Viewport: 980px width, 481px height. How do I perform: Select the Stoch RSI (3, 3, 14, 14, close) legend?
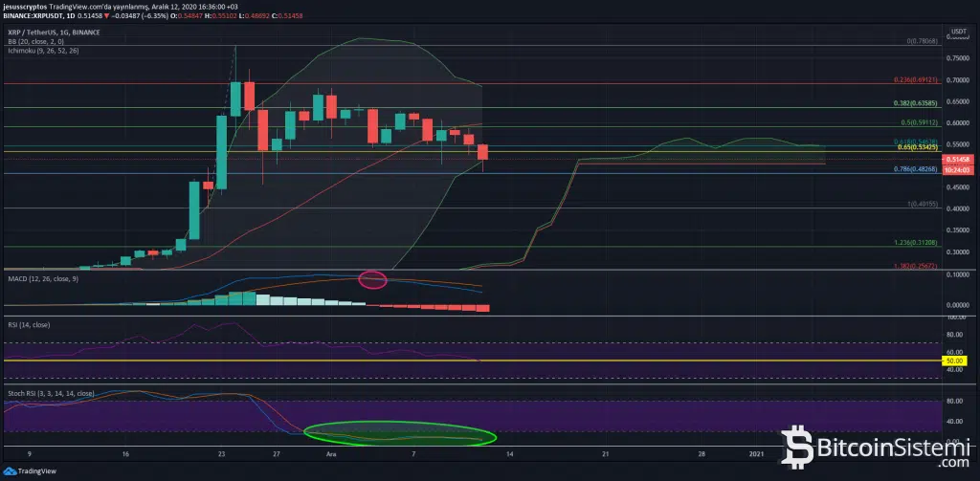pyautogui.click(x=50, y=393)
